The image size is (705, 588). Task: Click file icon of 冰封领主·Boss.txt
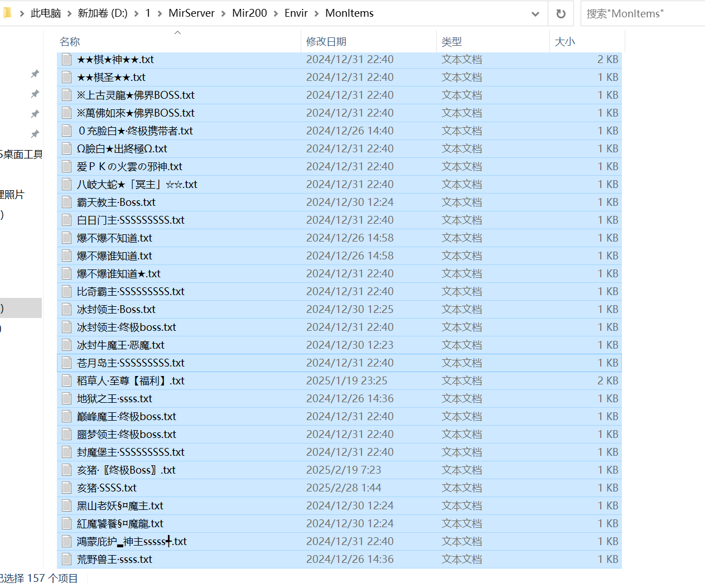67,309
